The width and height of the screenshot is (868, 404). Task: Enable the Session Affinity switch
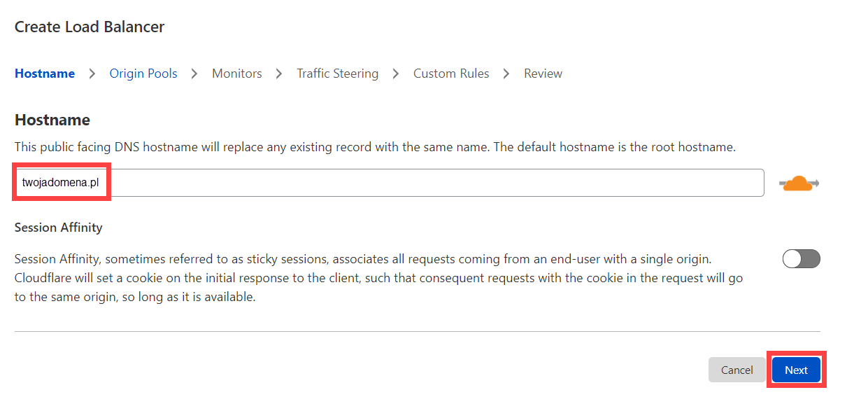click(x=802, y=259)
